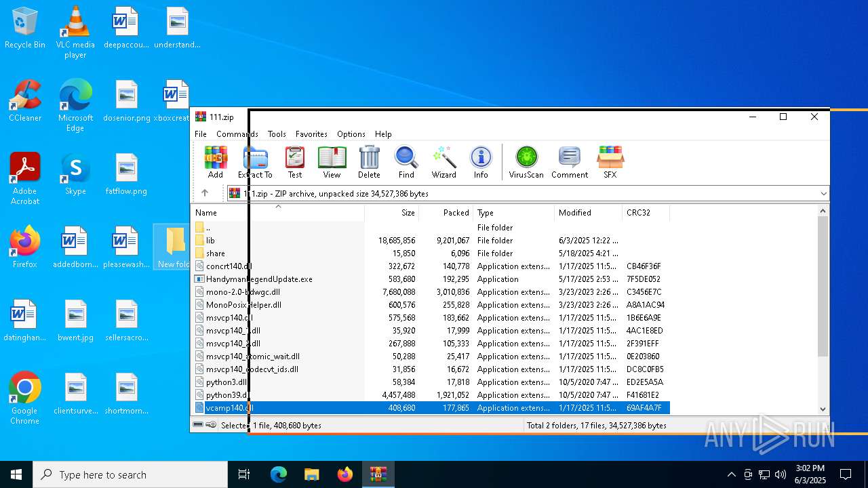Open Microsoft Edge desktop shortcut
868x488 pixels.
(x=75, y=106)
